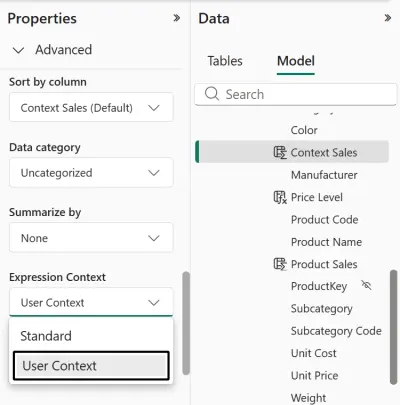The width and height of the screenshot is (400, 405).
Task: Collapse the Data pane with double chevron
Action: pyautogui.click(x=387, y=18)
